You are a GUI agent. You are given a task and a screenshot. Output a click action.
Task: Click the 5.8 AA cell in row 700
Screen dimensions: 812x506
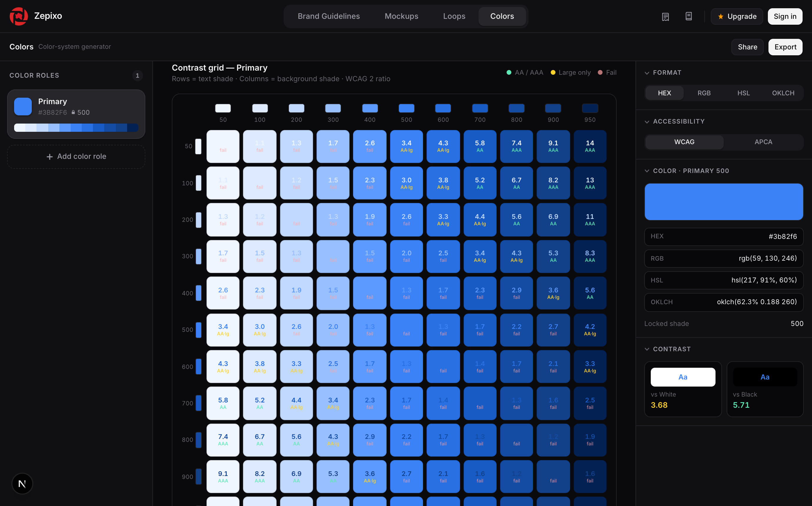pyautogui.click(x=223, y=403)
